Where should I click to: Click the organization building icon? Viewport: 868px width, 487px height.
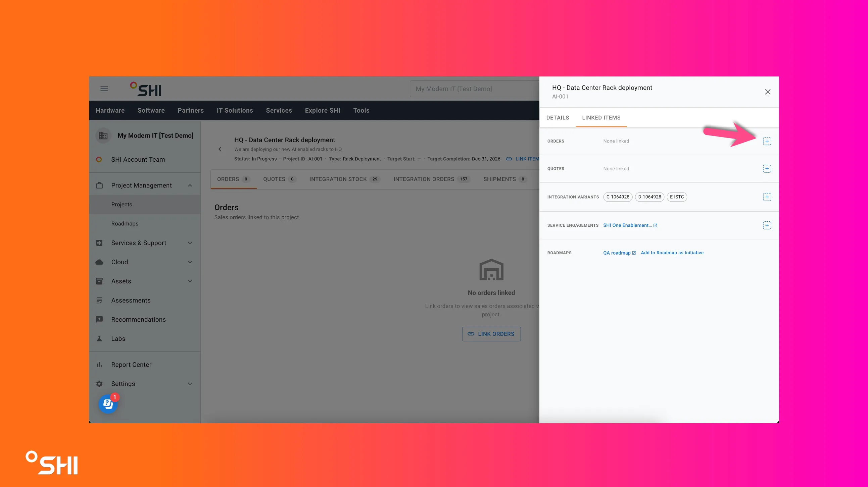click(x=103, y=136)
